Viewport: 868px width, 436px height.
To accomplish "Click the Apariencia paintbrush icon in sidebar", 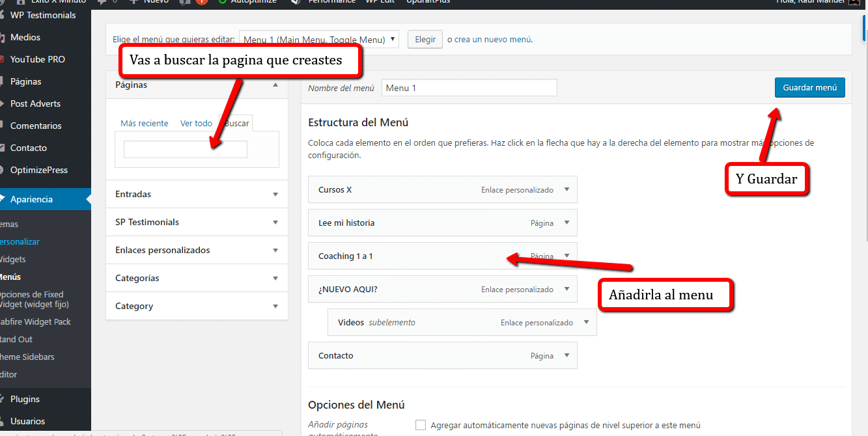I will pos(2,200).
